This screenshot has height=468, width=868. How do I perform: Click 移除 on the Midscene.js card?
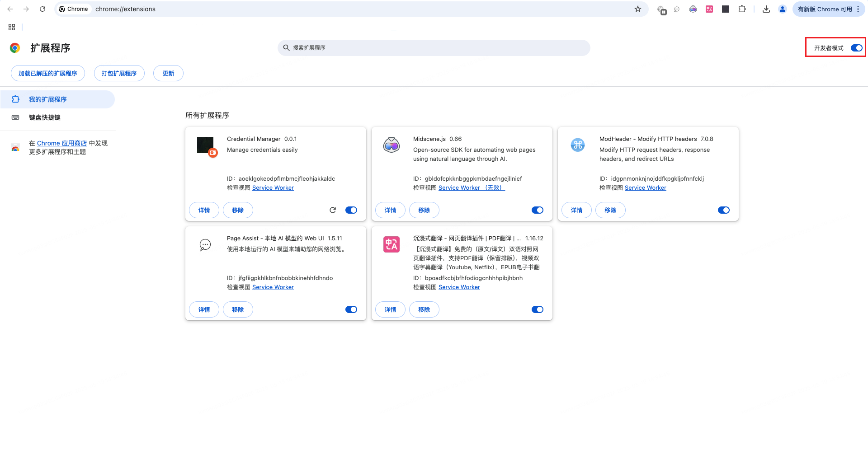(424, 210)
